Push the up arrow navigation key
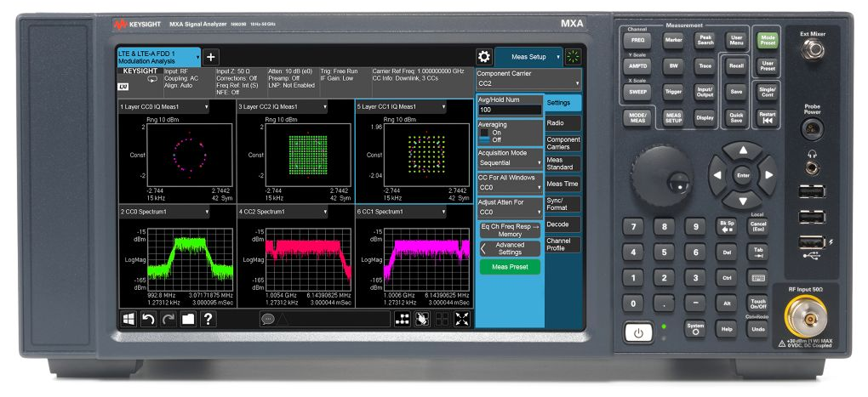868x397 pixels. (743, 150)
